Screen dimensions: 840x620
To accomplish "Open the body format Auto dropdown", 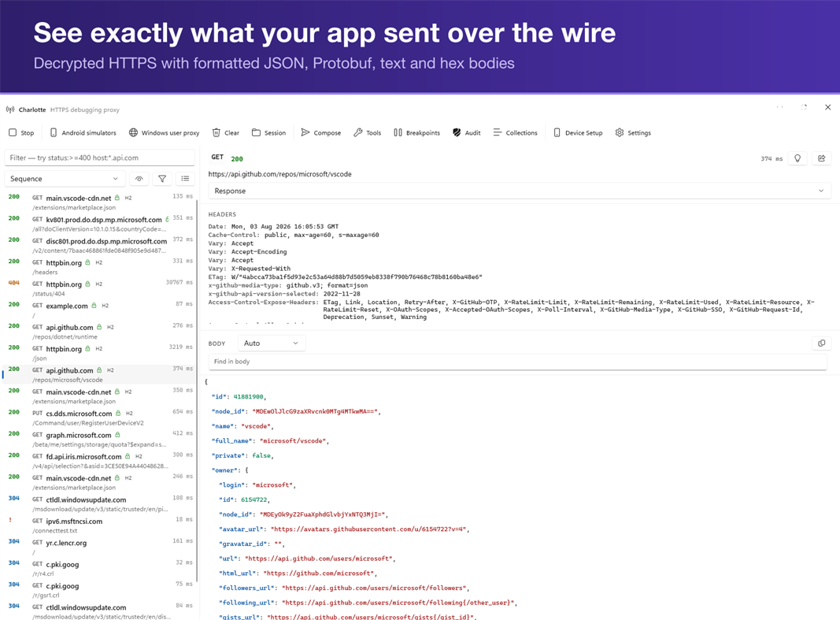I will [x=271, y=343].
